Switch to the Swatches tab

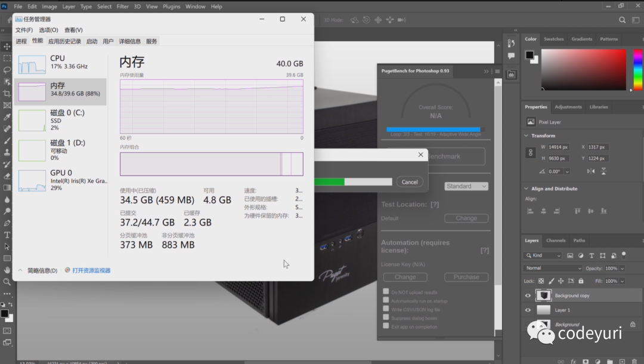tap(553, 39)
